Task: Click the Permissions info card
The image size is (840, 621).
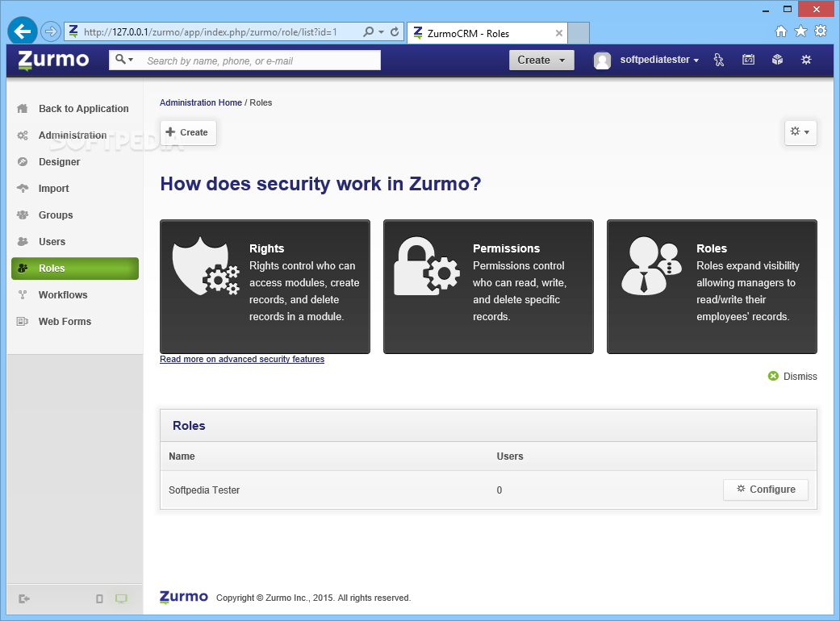Action: click(488, 286)
